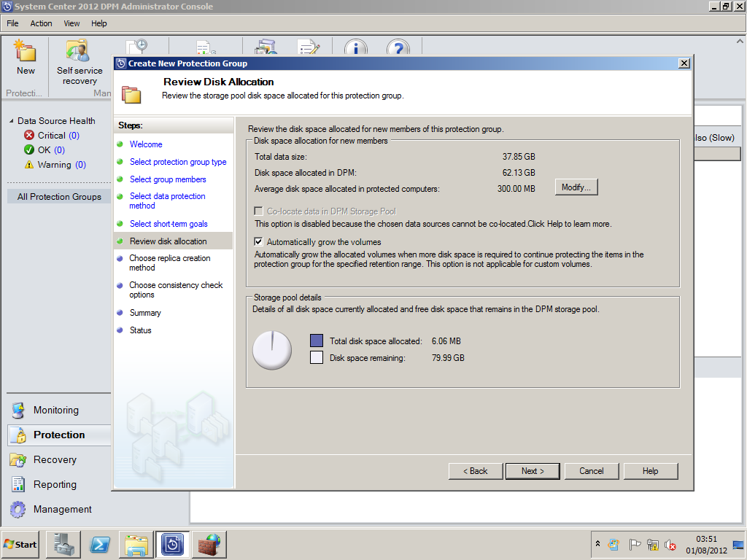Image resolution: width=747 pixels, height=560 pixels.
Task: Click the Critical red X icon
Action: [29, 135]
